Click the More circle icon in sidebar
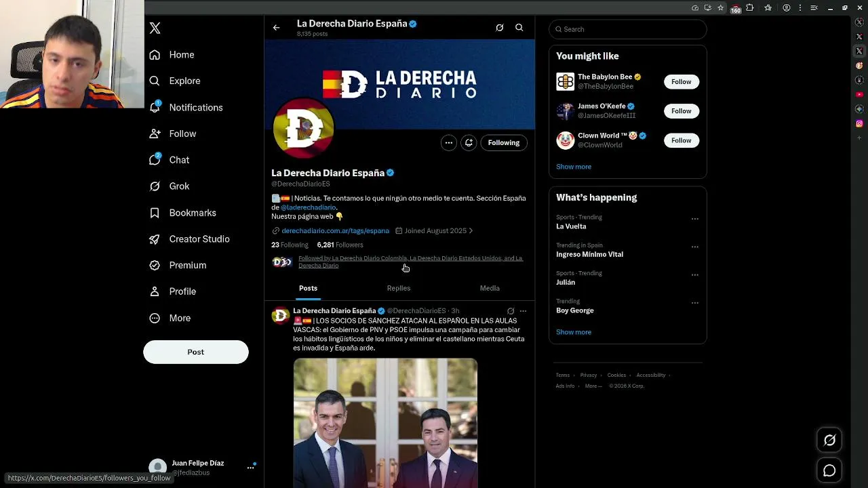Image resolution: width=868 pixels, height=488 pixels. 155,318
